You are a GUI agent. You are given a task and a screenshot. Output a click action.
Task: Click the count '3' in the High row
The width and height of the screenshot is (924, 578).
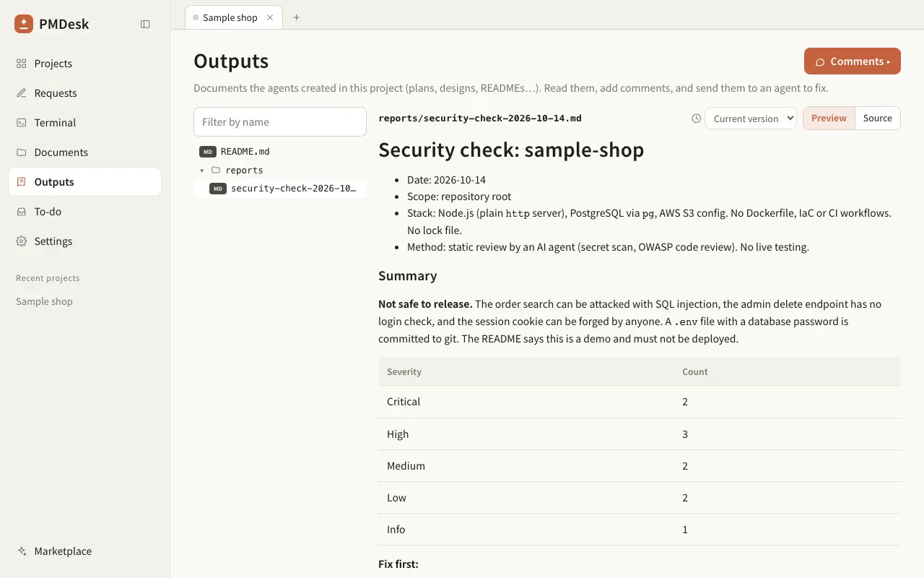(685, 434)
